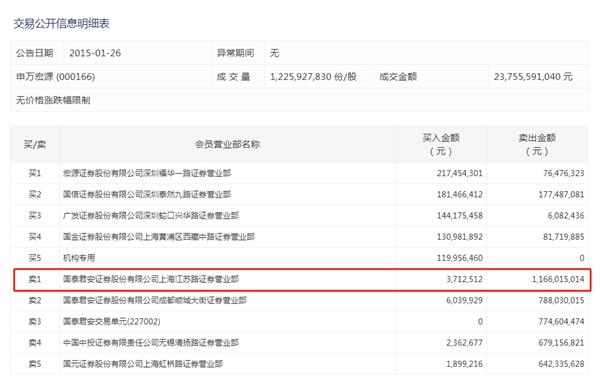Select buy amount 181,466,412

(460, 194)
